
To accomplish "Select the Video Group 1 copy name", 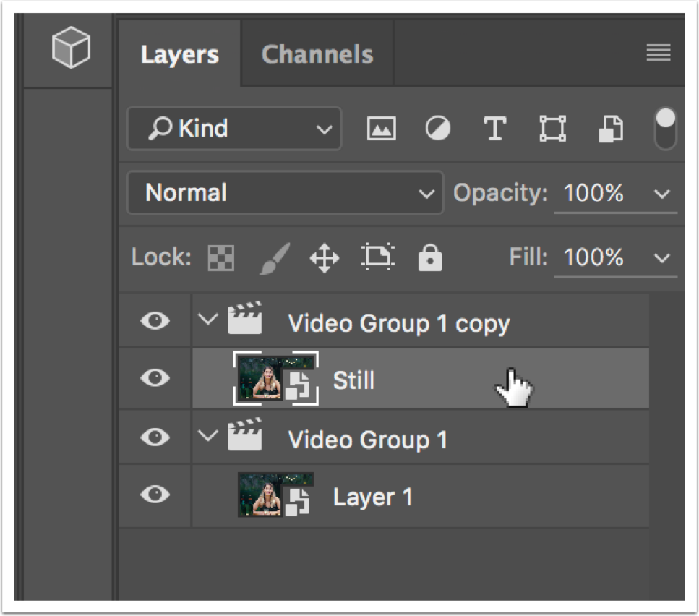I will [399, 324].
